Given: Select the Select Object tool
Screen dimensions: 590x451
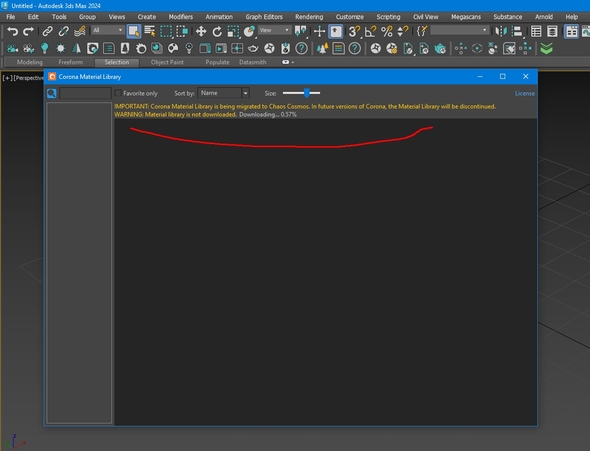Looking at the screenshot, I should [134, 32].
